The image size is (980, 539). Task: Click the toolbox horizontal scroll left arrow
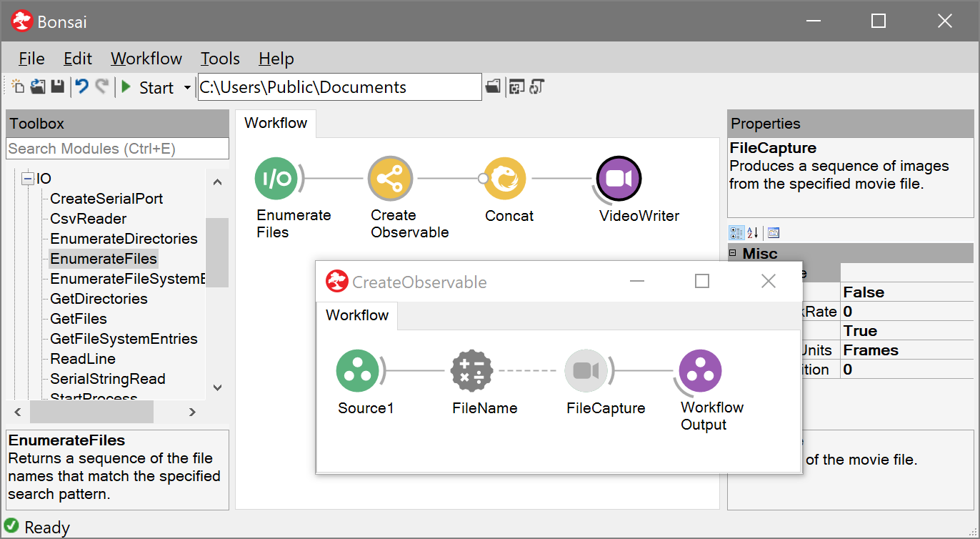(18, 412)
